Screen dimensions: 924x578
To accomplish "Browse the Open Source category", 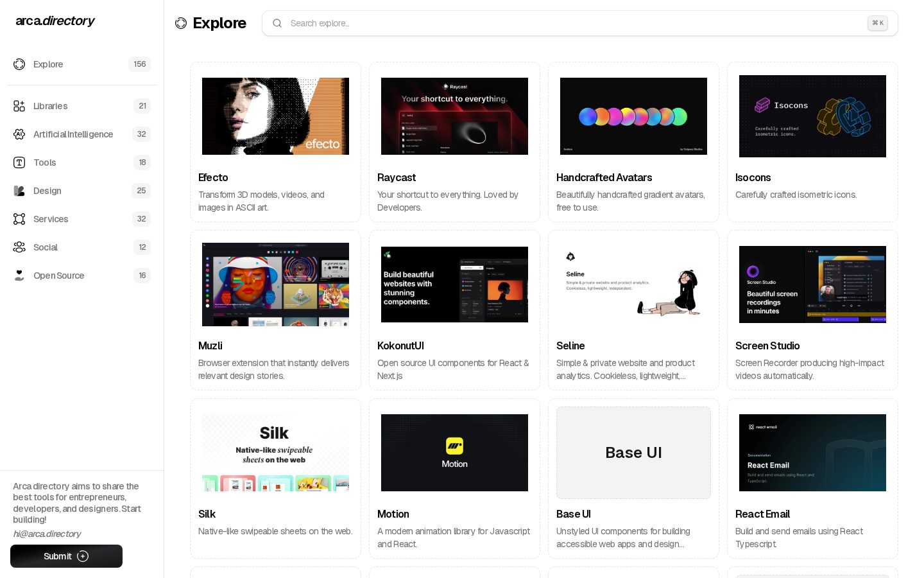I will tap(81, 276).
